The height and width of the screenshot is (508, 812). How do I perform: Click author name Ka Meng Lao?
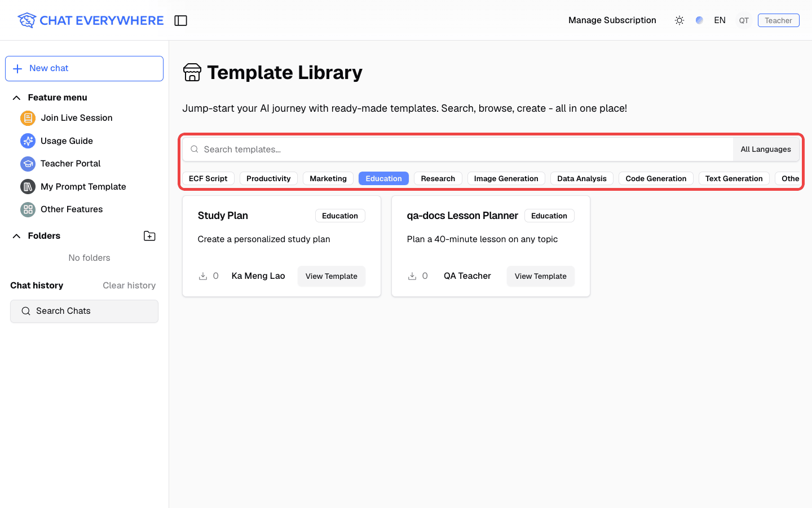click(x=258, y=276)
